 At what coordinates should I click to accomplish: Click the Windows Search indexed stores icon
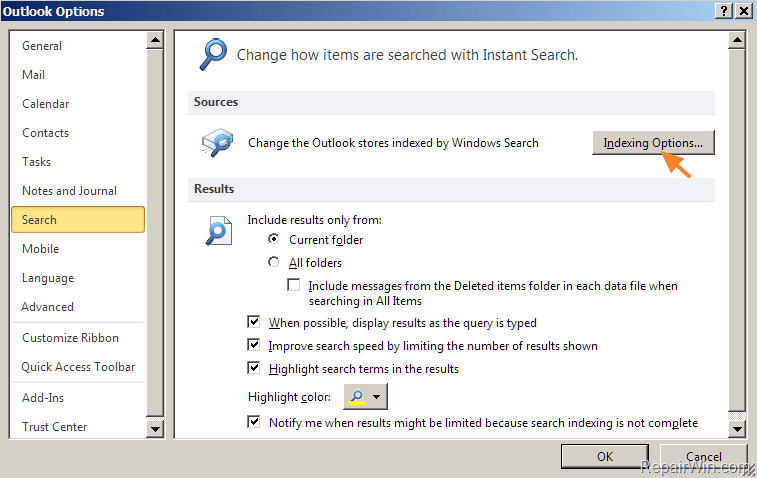tap(217, 142)
